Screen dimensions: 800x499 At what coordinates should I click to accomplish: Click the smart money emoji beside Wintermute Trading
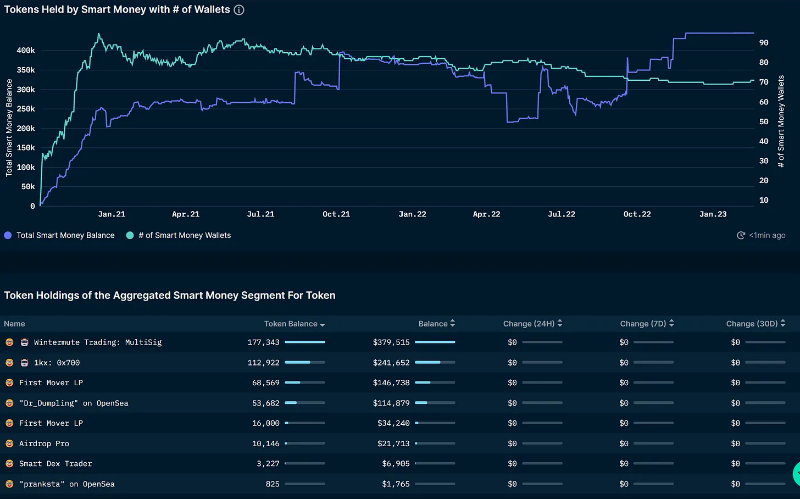pos(9,342)
